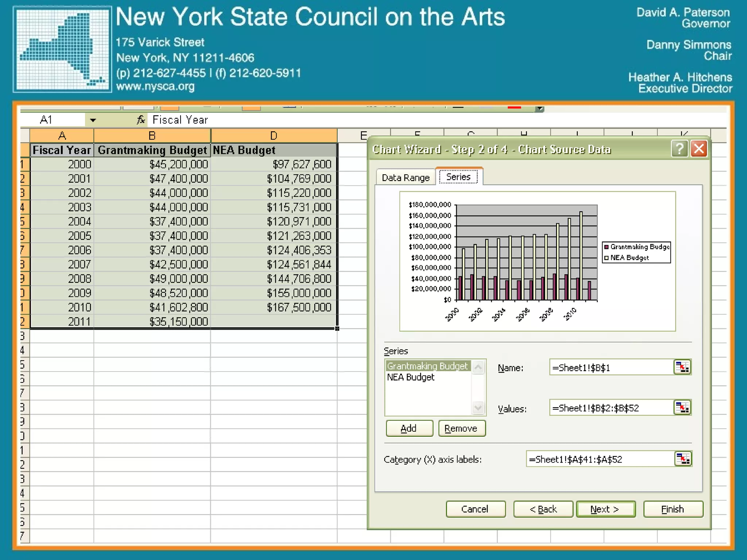
Task: Expand the toolbar options arrow
Action: pos(539,109)
